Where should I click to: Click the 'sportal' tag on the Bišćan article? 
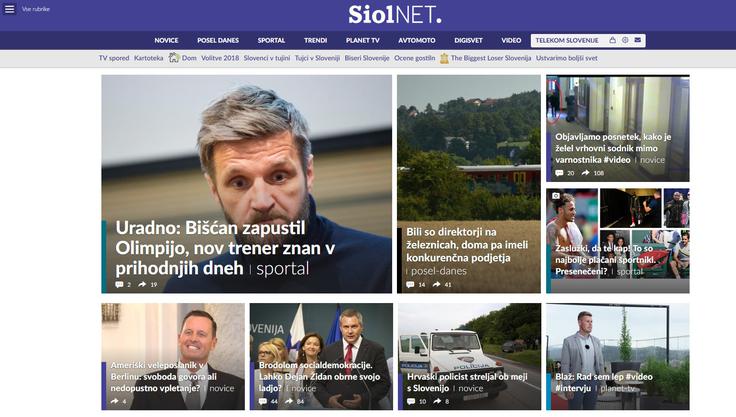pos(283,269)
